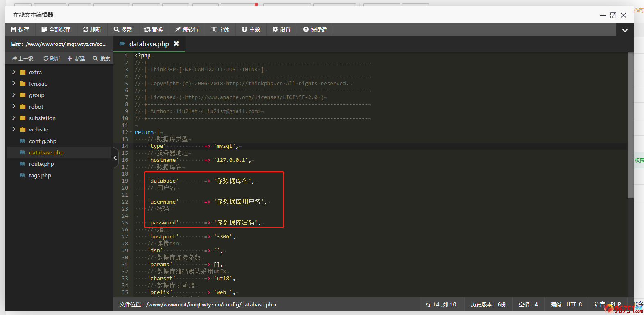The width and height of the screenshot is (644, 315).
Task: Fold the code block at line 12
Action: coord(131,132)
